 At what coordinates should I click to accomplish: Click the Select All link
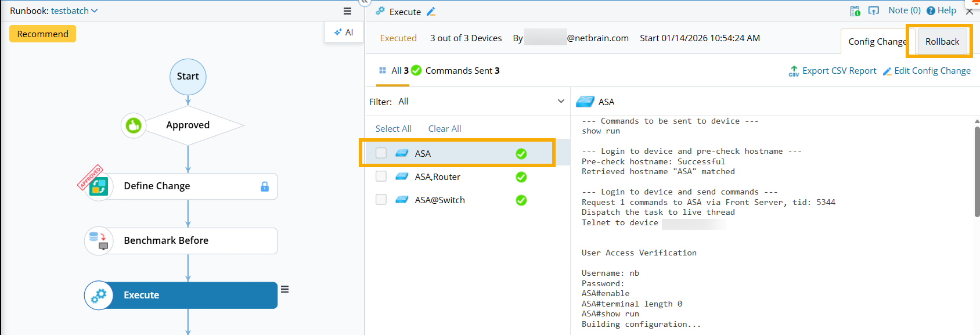393,129
